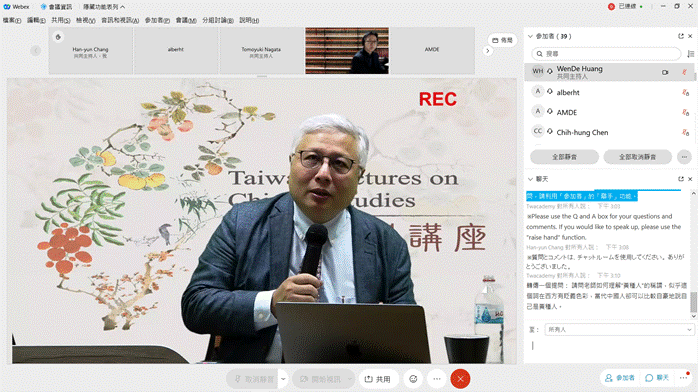Select AMDE in participant list
Image resolution: width=698 pixels, height=392 pixels.
pyautogui.click(x=609, y=112)
